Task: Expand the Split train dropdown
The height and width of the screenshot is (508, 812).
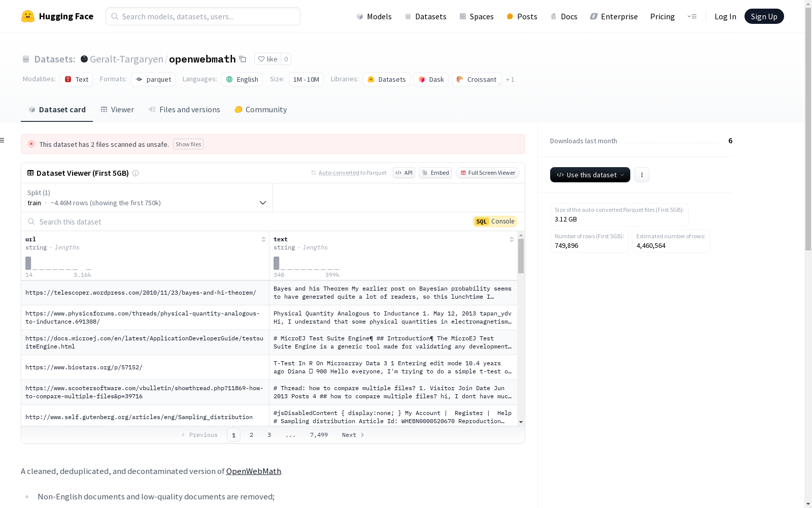Action: (x=147, y=198)
